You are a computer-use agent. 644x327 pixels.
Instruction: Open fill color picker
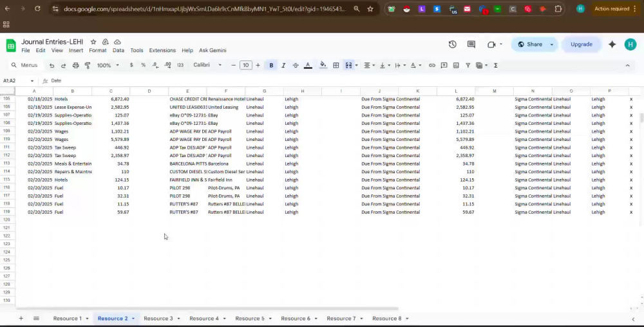click(x=323, y=65)
